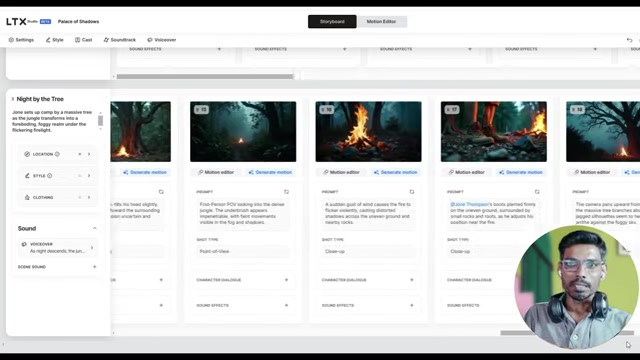Click prompt expand icon on wind gust shot
The height and width of the screenshot is (360, 640).
(x=412, y=192)
